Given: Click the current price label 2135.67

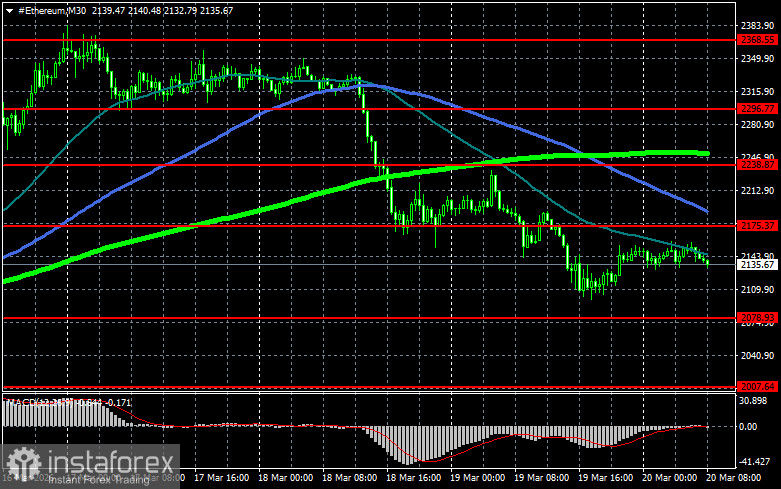Looking at the screenshot, I should pos(758,264).
